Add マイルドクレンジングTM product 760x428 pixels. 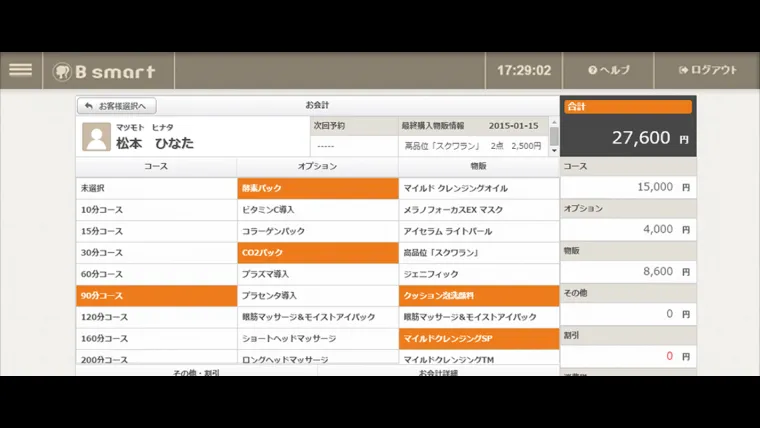479,358
